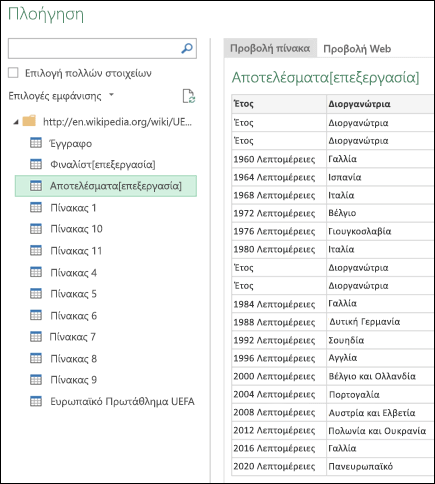Viewport: 435px width, 484px height.
Task: Click the bold Διοργανώτρια column header
Action: pyautogui.click(x=380, y=104)
